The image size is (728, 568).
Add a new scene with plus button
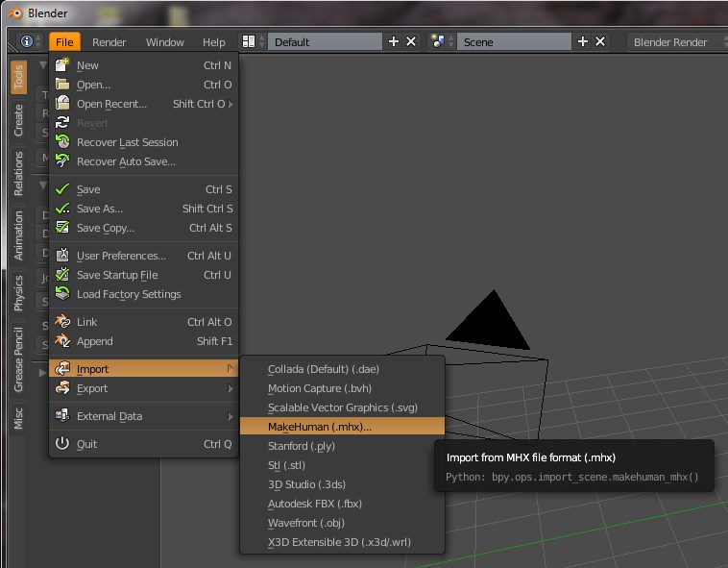pyautogui.click(x=582, y=42)
